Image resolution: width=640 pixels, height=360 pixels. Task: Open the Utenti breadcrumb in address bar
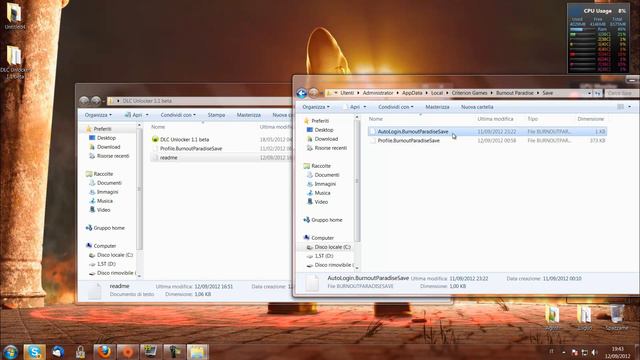(x=347, y=93)
